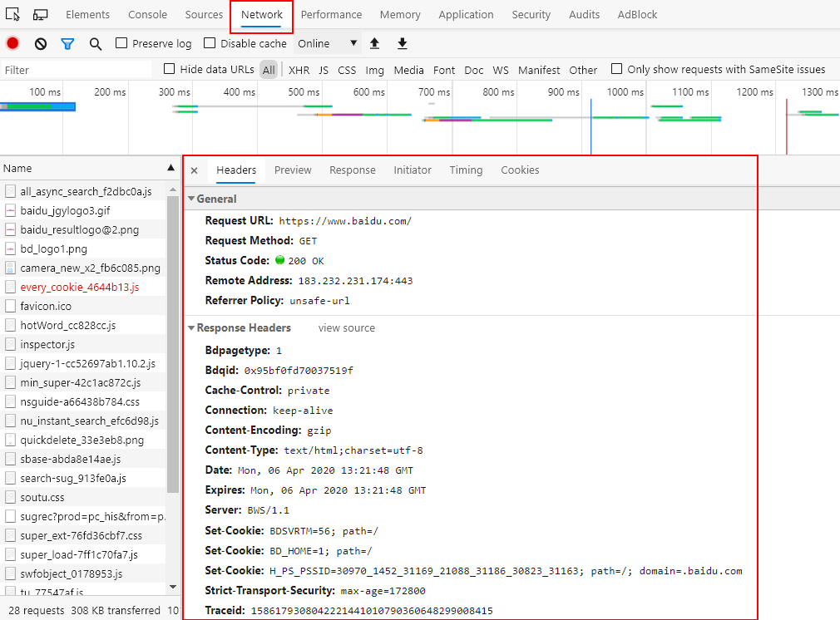
Task: Stop recording network log with red button
Action: point(12,43)
